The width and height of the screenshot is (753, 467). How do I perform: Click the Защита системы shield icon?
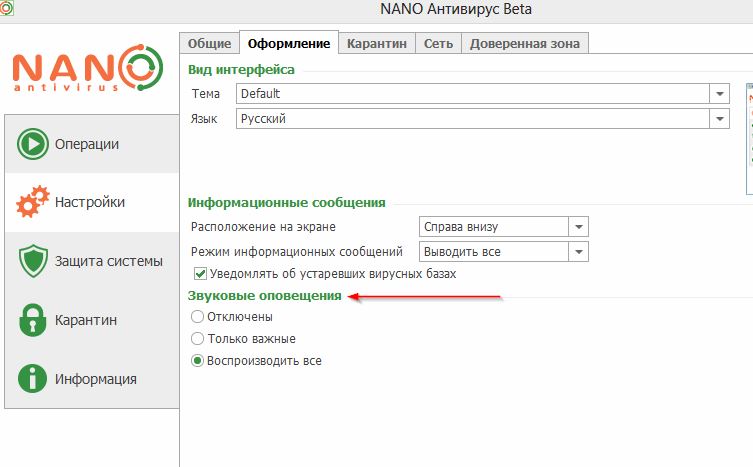point(34,262)
